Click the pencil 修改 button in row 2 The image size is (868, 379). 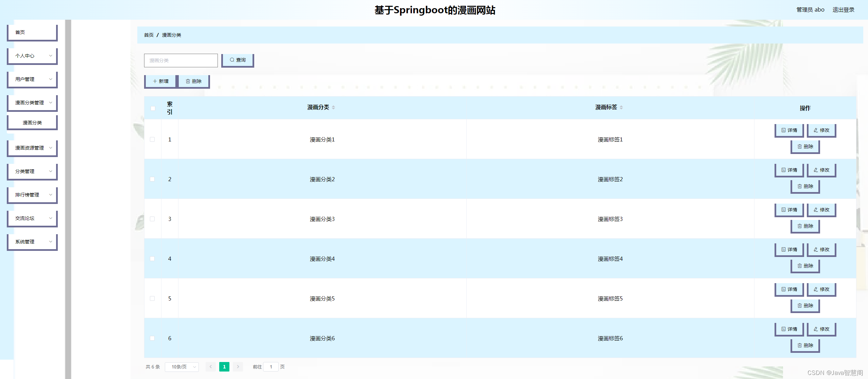821,170
